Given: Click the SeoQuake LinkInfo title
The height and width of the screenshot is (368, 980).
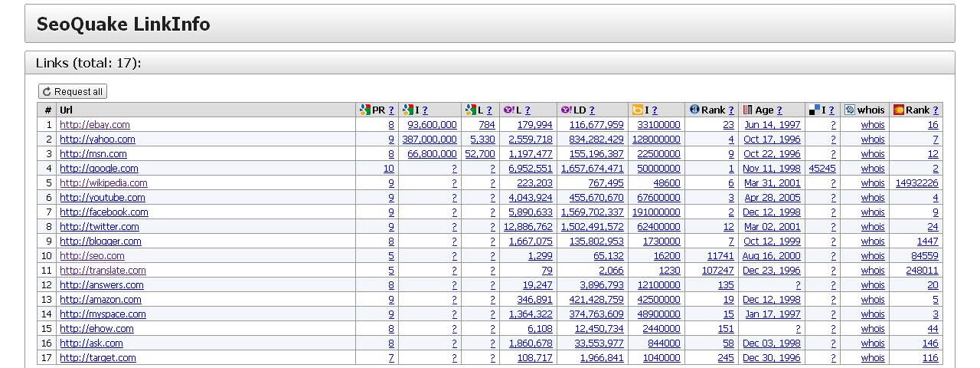Looking at the screenshot, I should (123, 25).
